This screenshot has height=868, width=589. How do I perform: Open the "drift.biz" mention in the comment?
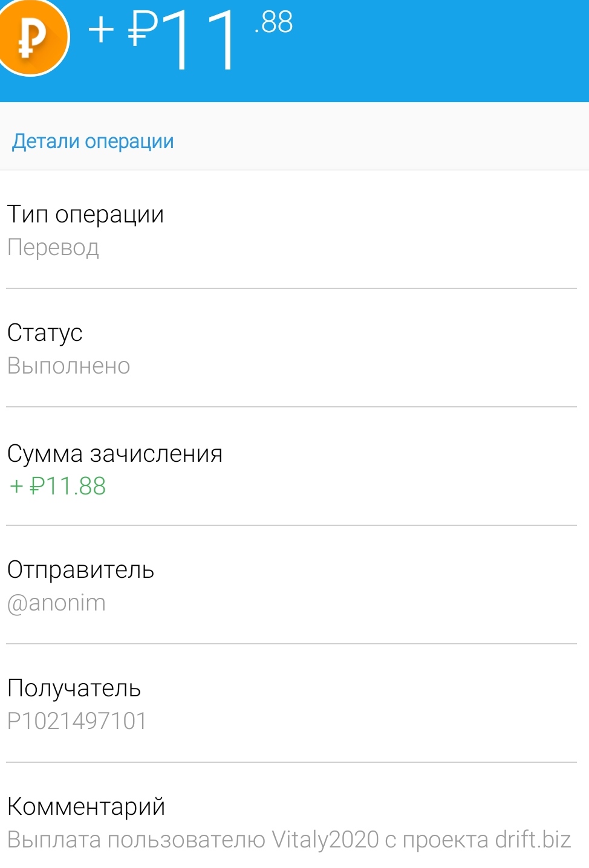coord(533,840)
